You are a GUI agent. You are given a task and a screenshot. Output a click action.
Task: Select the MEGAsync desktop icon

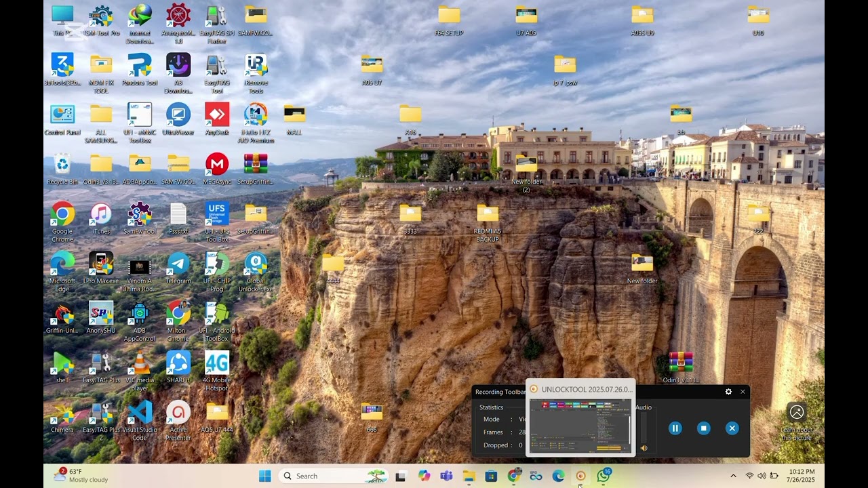pyautogui.click(x=217, y=169)
